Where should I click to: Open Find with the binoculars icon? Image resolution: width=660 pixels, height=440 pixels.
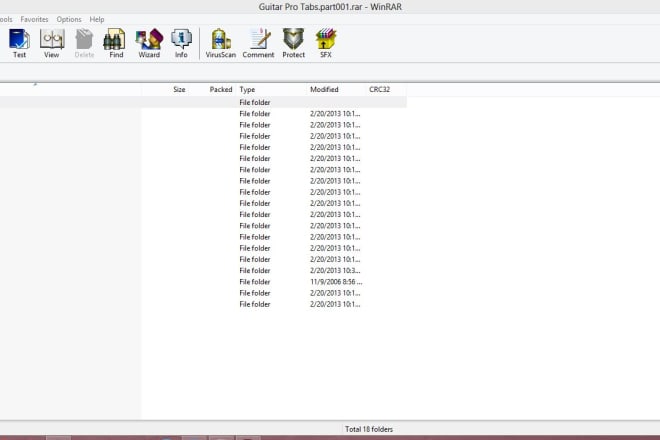tap(116, 43)
